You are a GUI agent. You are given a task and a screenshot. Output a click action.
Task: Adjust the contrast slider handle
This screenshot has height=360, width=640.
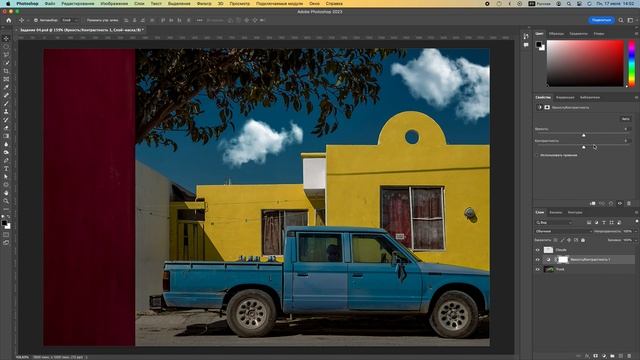click(x=583, y=147)
